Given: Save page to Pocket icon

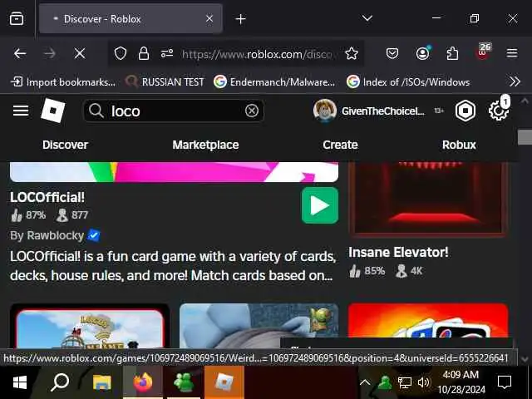Looking at the screenshot, I should tap(392, 53).
